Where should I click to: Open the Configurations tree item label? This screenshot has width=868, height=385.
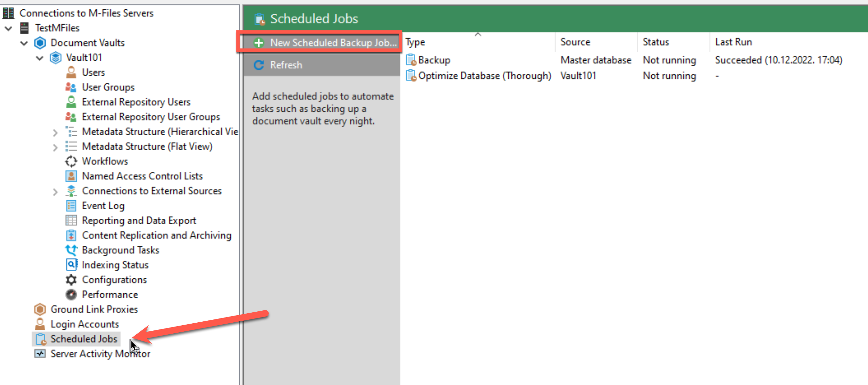(x=114, y=280)
